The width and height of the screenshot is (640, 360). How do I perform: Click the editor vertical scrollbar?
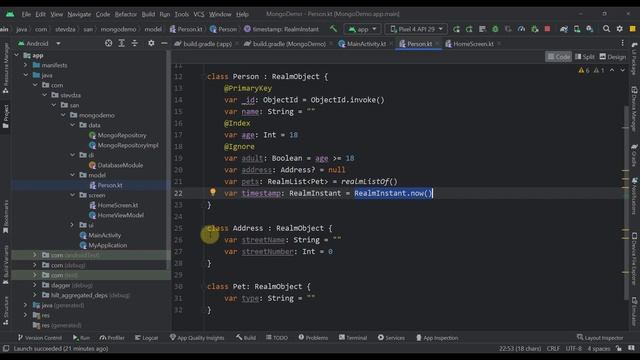pos(626,202)
